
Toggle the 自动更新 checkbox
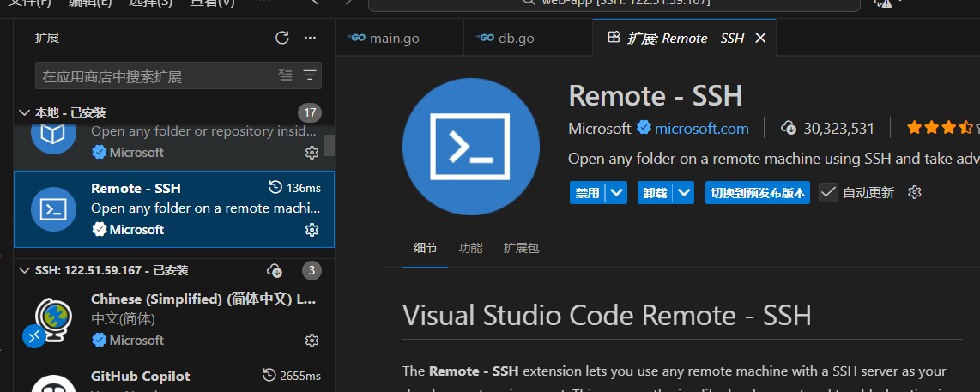pyautogui.click(x=829, y=192)
